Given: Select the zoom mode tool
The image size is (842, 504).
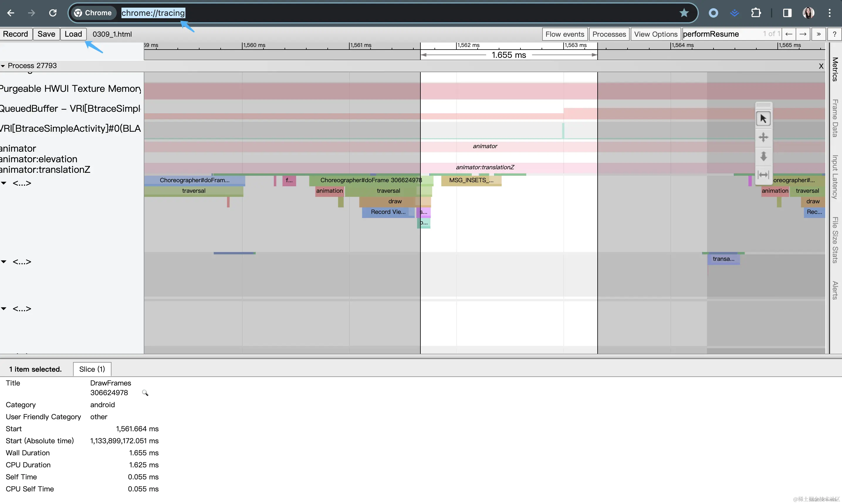Looking at the screenshot, I should click(763, 156).
